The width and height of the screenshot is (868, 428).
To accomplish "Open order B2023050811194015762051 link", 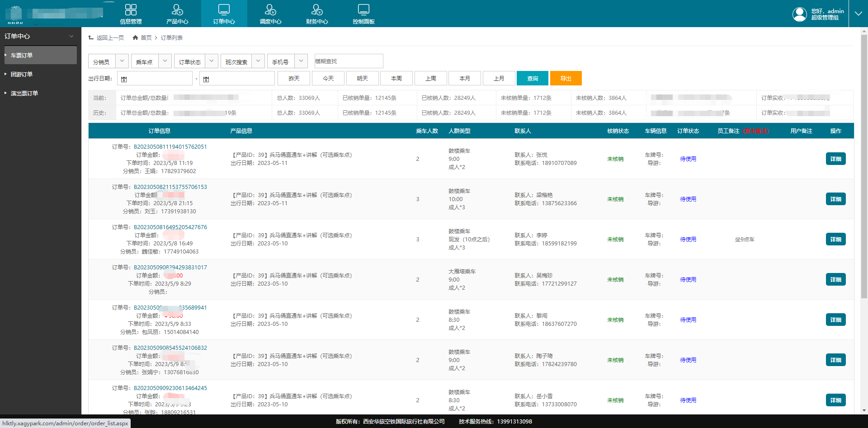I will [x=170, y=147].
